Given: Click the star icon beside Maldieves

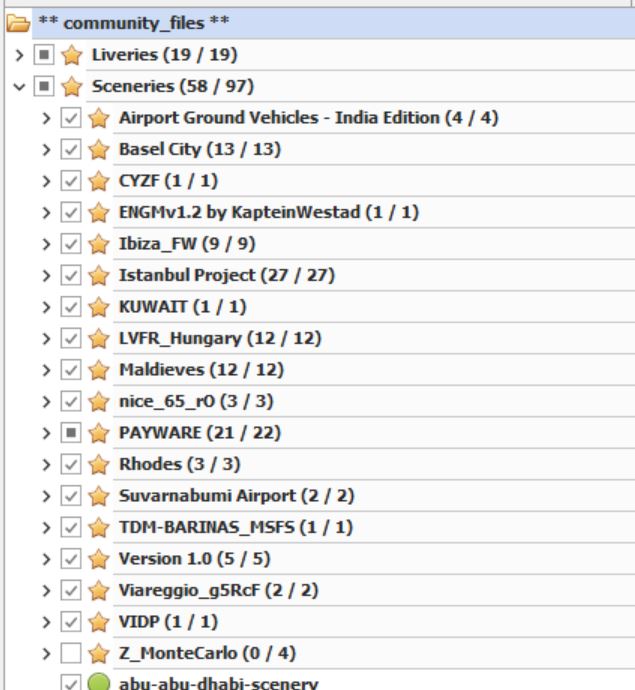Looking at the screenshot, I should [99, 370].
